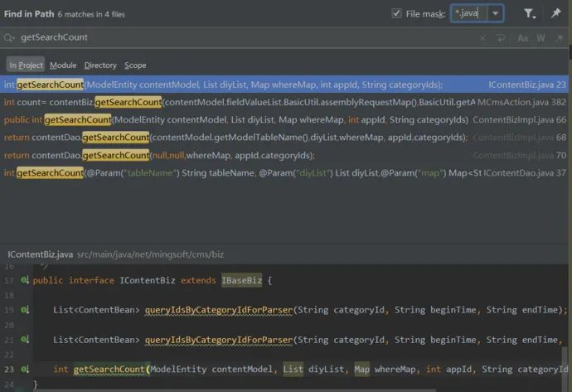Toggle Words (W) match option

pos(540,38)
